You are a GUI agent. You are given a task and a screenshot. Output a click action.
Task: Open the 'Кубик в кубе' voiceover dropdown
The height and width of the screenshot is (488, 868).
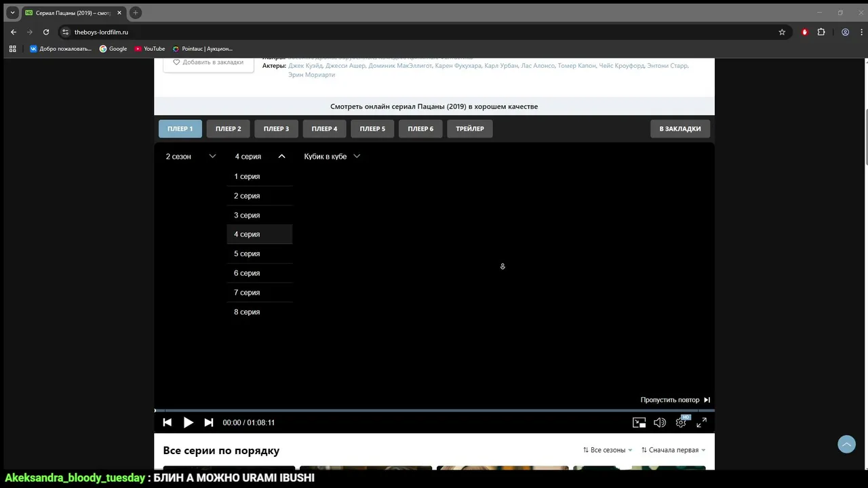[x=332, y=157]
